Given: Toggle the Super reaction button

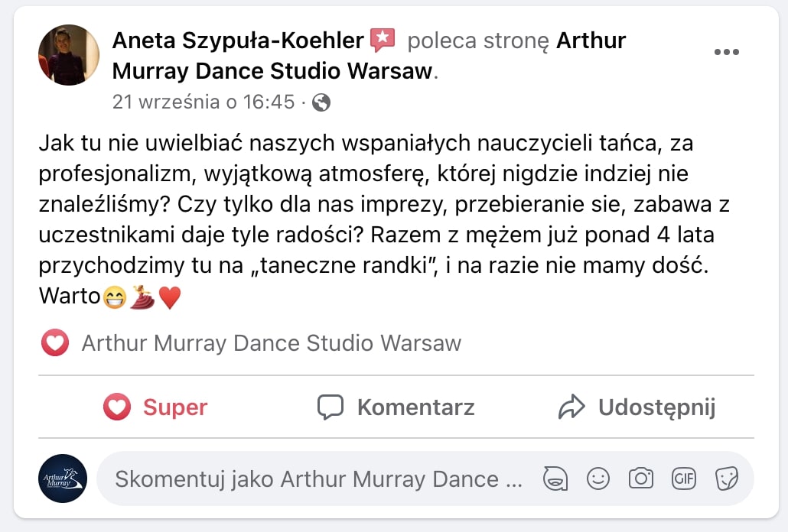Looking at the screenshot, I should tap(155, 407).
